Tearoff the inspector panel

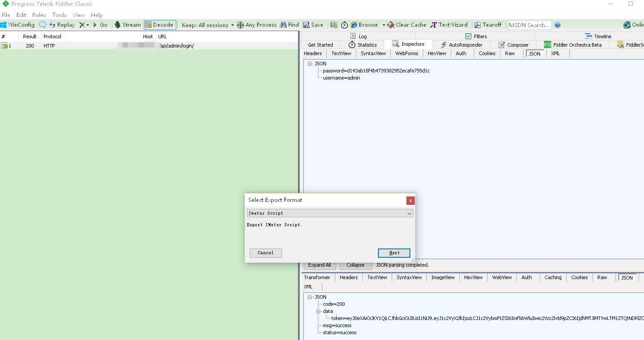click(x=488, y=25)
